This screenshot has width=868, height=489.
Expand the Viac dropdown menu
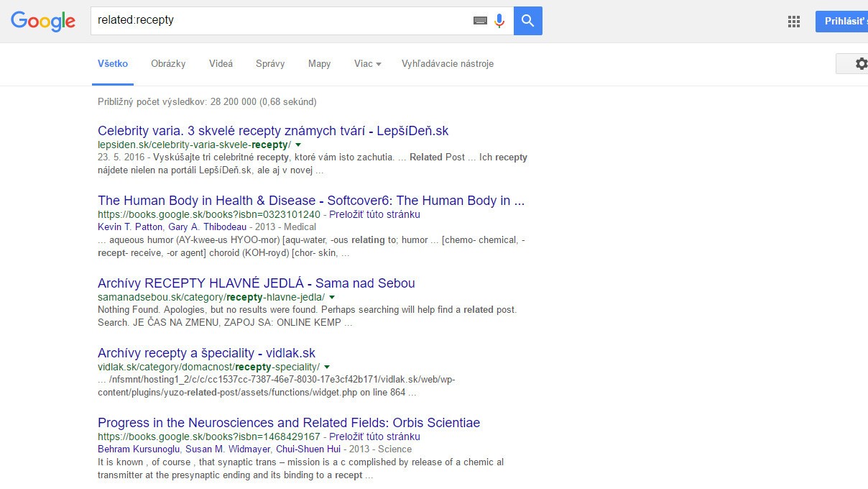click(x=367, y=64)
